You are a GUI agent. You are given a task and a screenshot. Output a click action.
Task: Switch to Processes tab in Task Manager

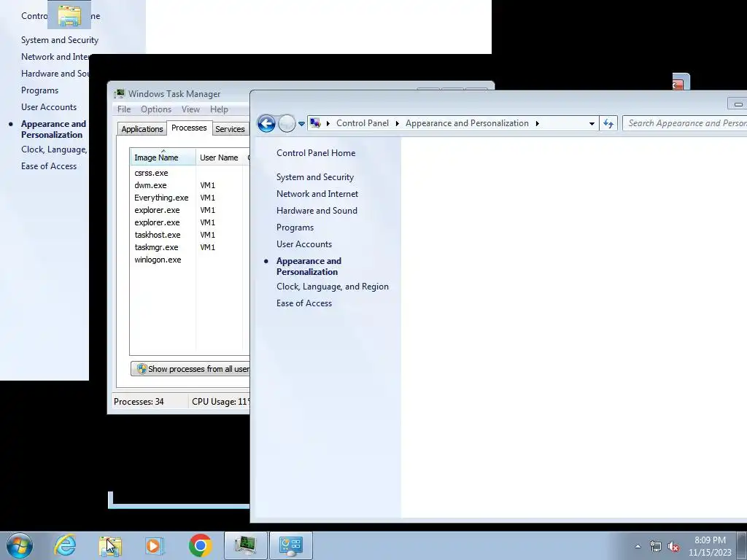tap(189, 128)
